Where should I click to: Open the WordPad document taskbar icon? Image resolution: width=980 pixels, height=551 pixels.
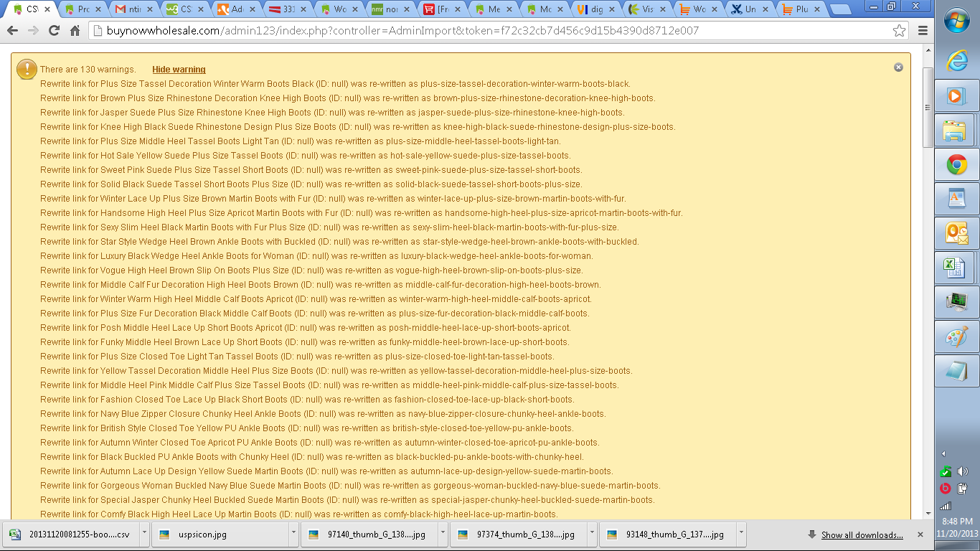coord(956,199)
